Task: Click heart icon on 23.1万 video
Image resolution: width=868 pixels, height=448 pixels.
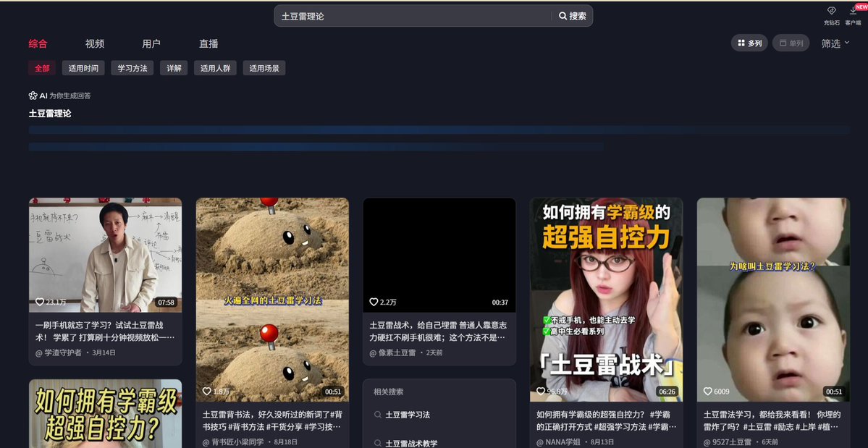Action: (x=40, y=302)
